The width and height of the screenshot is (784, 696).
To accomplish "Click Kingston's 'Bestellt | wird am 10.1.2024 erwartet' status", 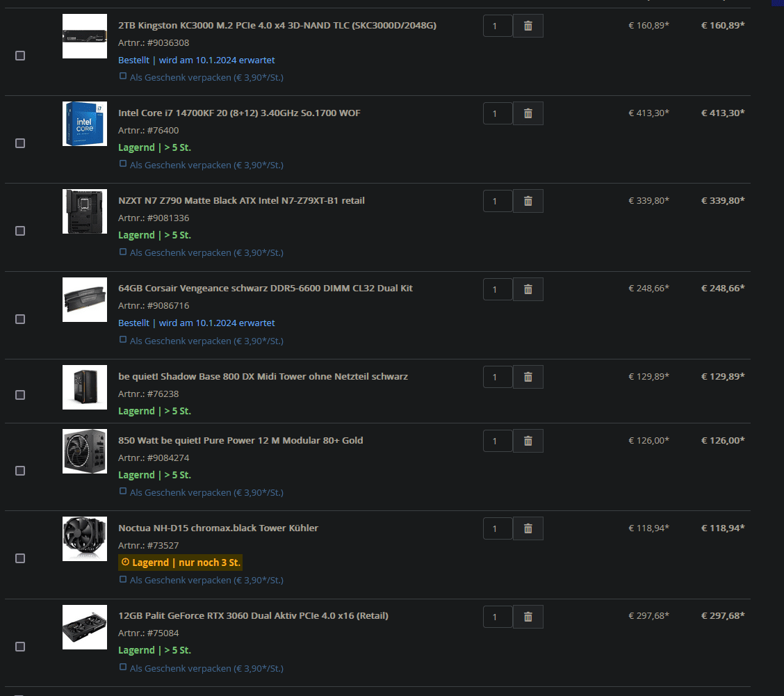I will [x=196, y=60].
